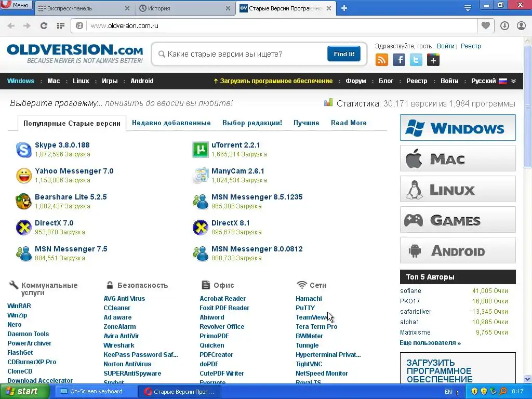Click the OldVersion.com logo

click(75, 54)
